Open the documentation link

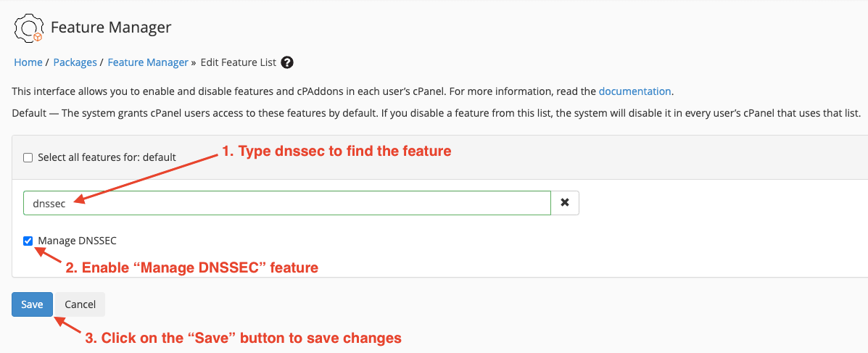635,91
